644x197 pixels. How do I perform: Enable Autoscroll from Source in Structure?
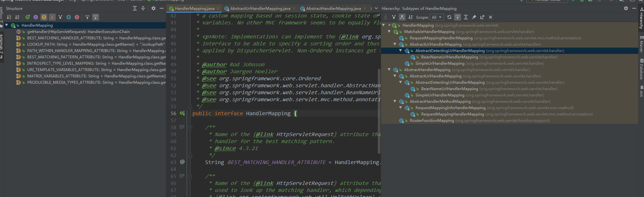(x=96, y=17)
